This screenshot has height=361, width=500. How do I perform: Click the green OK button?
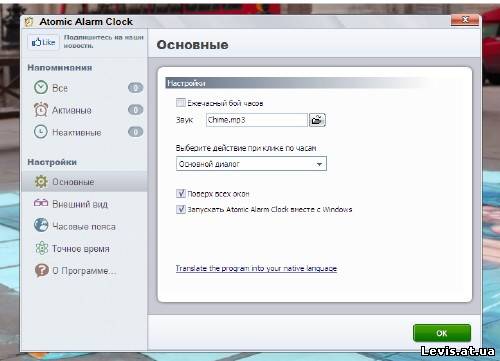click(442, 333)
